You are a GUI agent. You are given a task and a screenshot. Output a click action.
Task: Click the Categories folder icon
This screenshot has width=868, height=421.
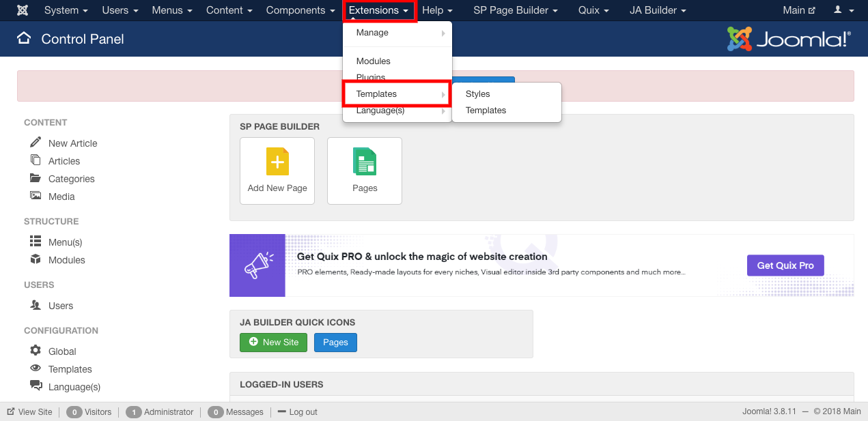[x=36, y=178]
